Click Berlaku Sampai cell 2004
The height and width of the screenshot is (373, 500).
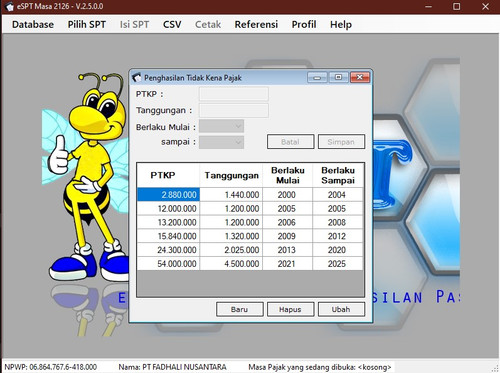tap(338, 195)
